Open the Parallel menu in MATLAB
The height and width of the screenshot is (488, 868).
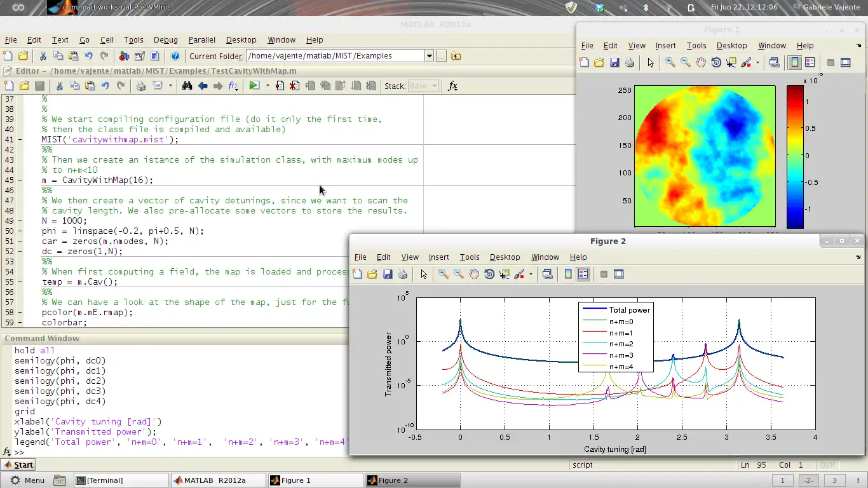coord(201,39)
